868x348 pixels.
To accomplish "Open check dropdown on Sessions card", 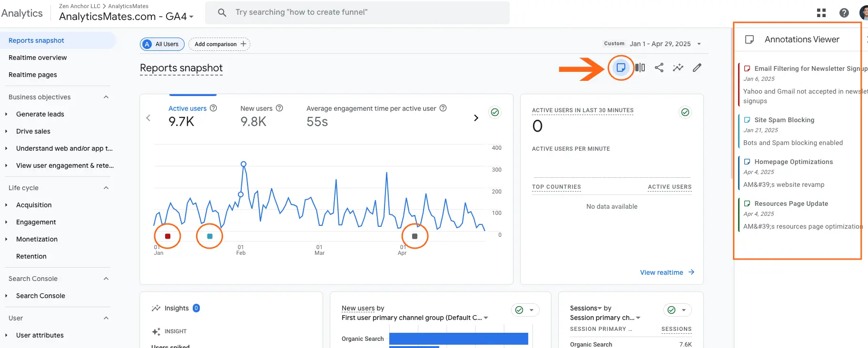I will click(677, 310).
